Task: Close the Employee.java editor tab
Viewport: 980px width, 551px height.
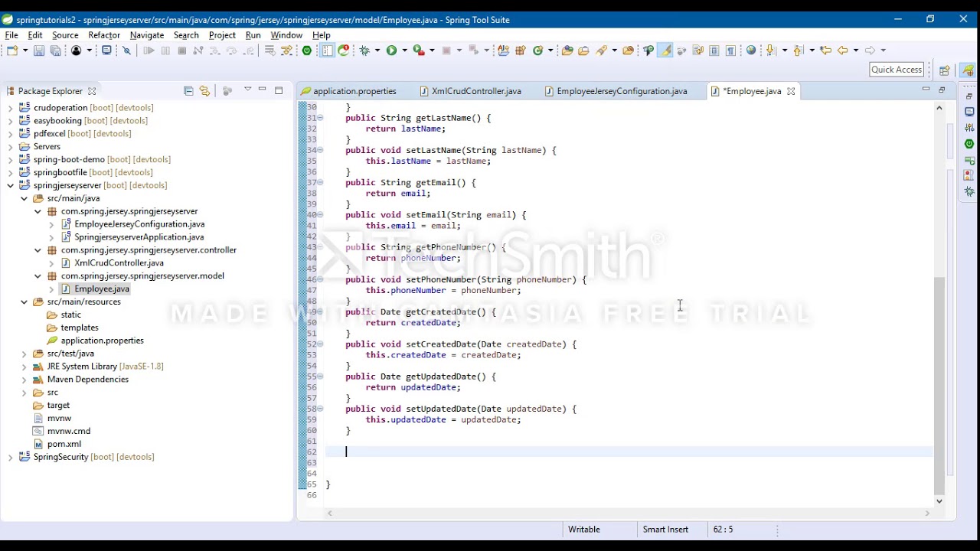Action: (791, 91)
